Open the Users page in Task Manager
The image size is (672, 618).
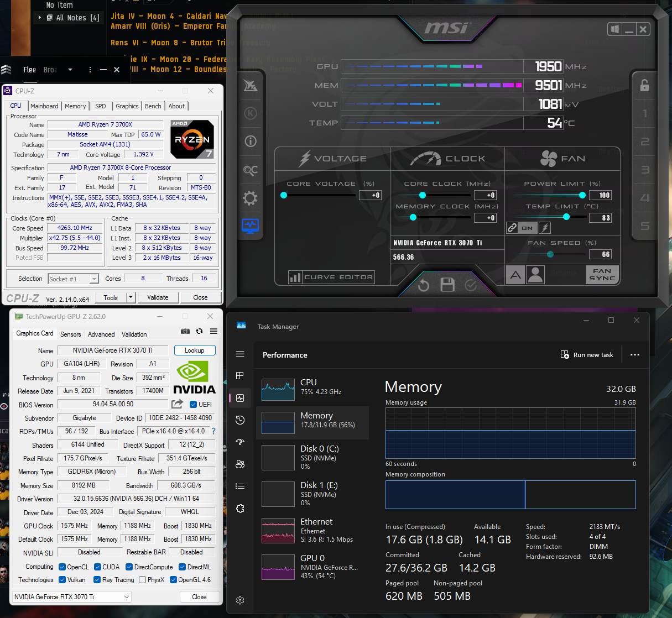click(x=240, y=464)
